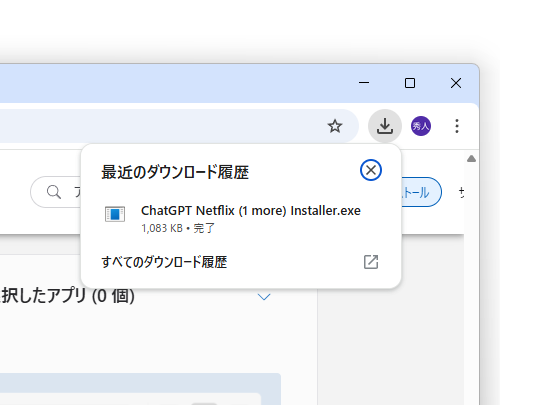540x405 pixels.
Task: Click the 1,083 KB • 完了 status text
Action: pyautogui.click(x=178, y=228)
